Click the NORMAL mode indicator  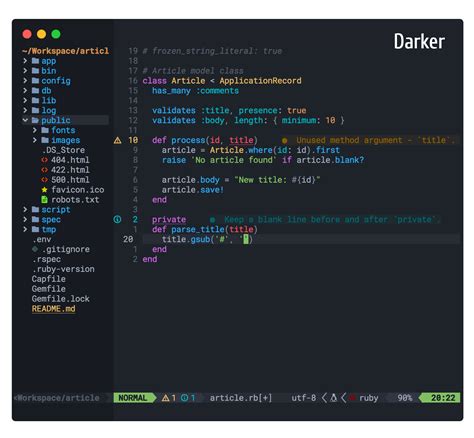click(134, 398)
